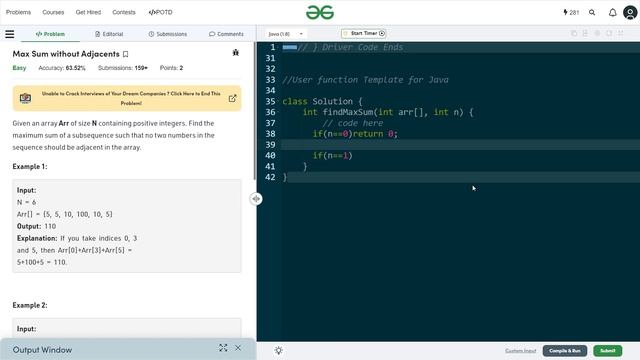
Task: Click code line 'if(n==1)'
Action: 332,156
